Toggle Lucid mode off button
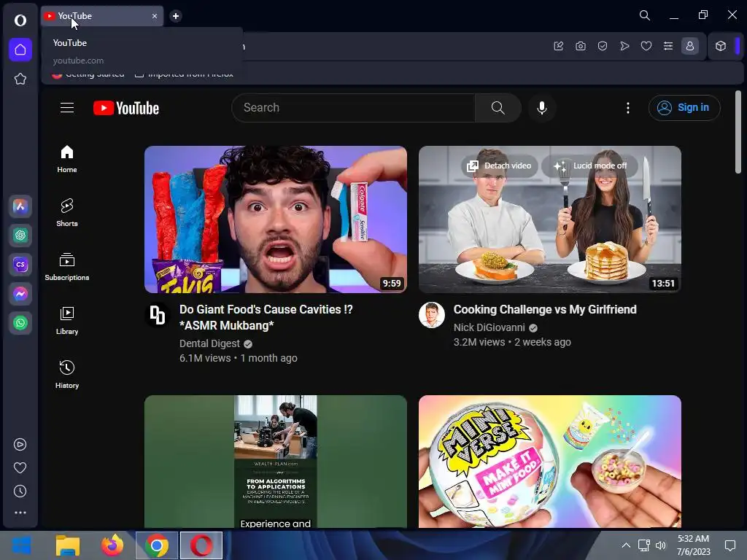The image size is (747, 560). click(589, 166)
